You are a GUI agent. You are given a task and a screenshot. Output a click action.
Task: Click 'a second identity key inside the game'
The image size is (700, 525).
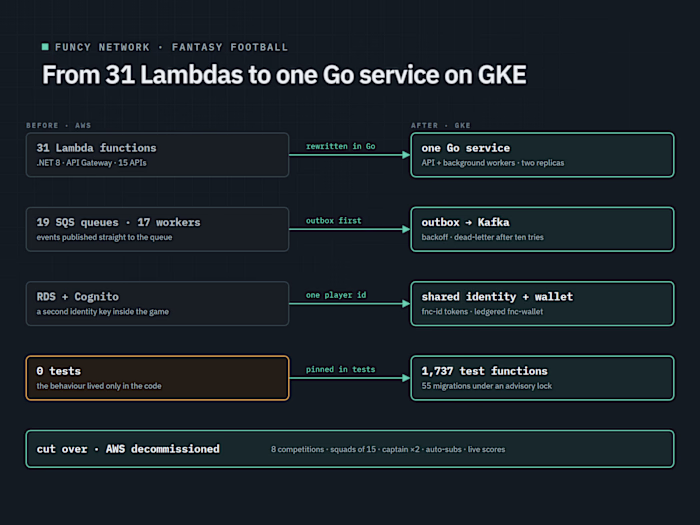coord(103,312)
